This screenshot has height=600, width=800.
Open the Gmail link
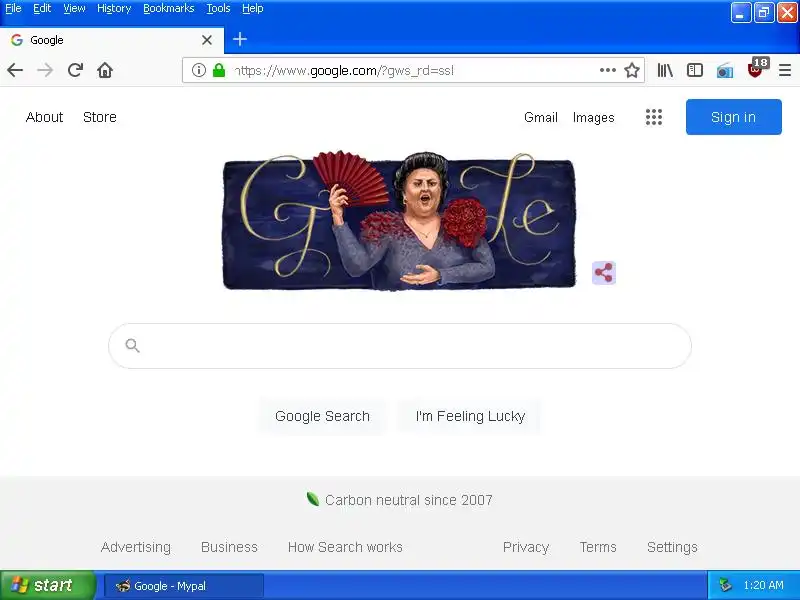pyautogui.click(x=541, y=117)
